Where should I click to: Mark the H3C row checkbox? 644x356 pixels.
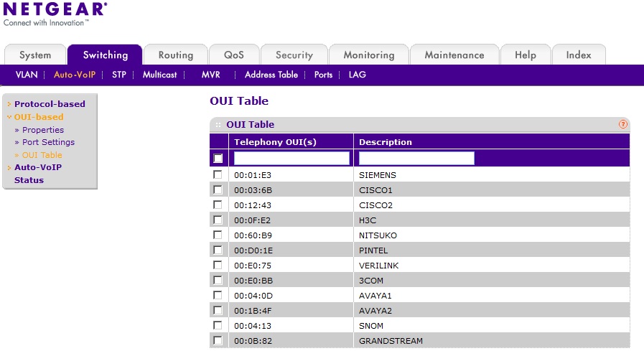pos(218,220)
